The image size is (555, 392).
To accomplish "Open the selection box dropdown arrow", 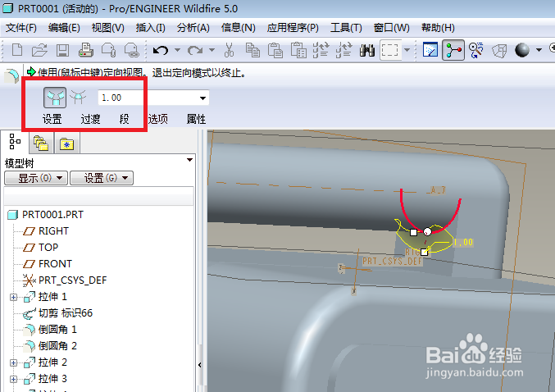I will click(407, 50).
